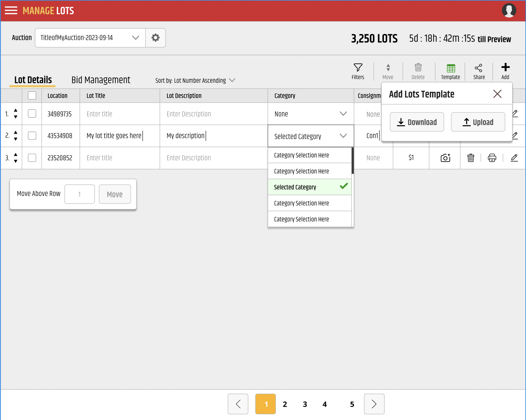
Task: Open the Filters panel
Action: 358,71
